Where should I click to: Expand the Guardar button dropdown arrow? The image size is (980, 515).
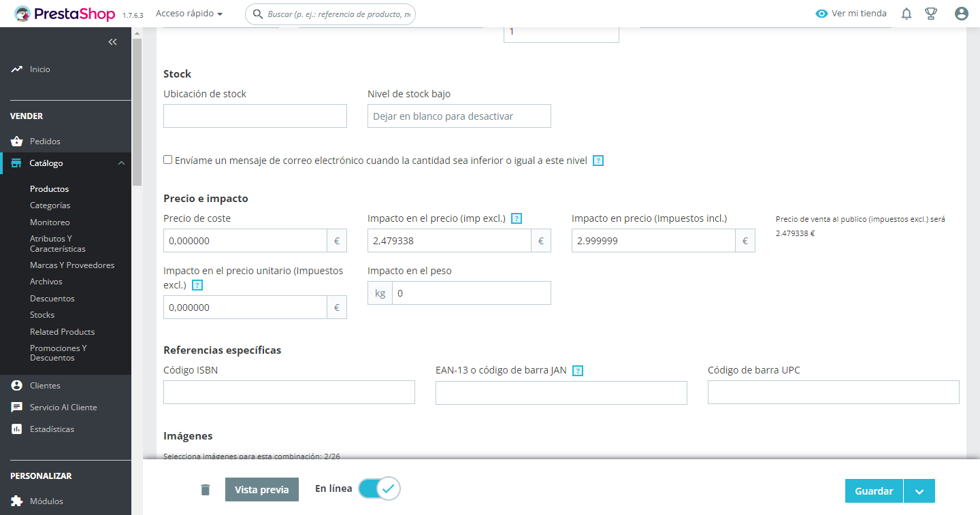(919, 491)
